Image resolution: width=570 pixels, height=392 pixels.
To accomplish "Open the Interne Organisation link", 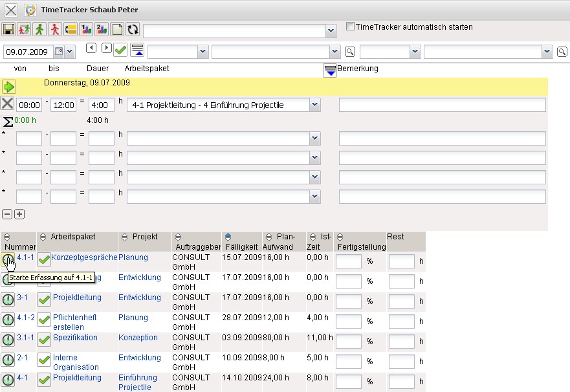I will coord(76,362).
